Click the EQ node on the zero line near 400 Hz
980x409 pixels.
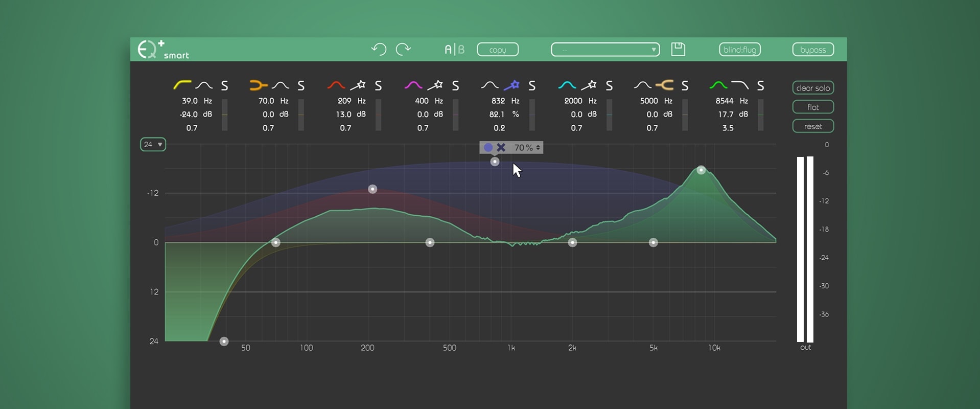pos(430,242)
